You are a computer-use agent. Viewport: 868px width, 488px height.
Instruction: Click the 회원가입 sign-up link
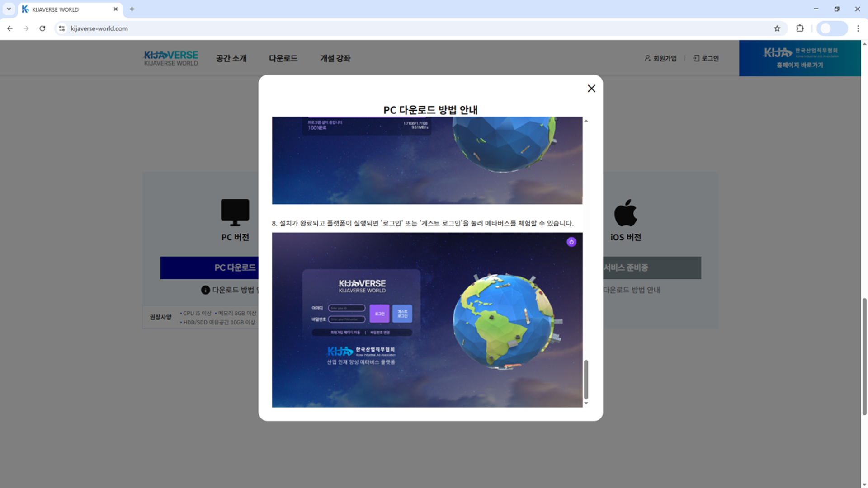(x=660, y=58)
